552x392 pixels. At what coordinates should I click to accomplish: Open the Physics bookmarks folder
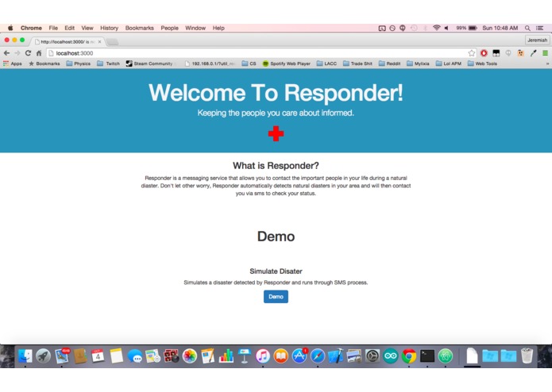(79, 63)
